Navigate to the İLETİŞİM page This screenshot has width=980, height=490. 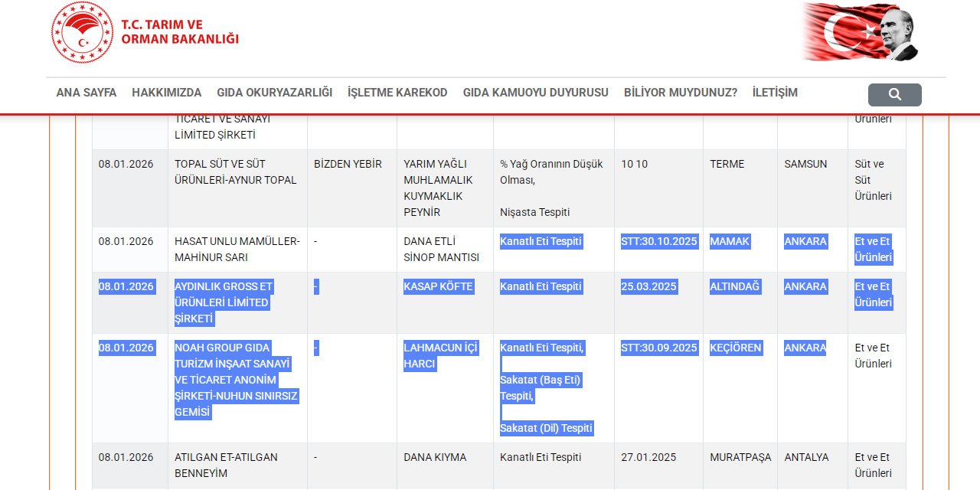[775, 93]
